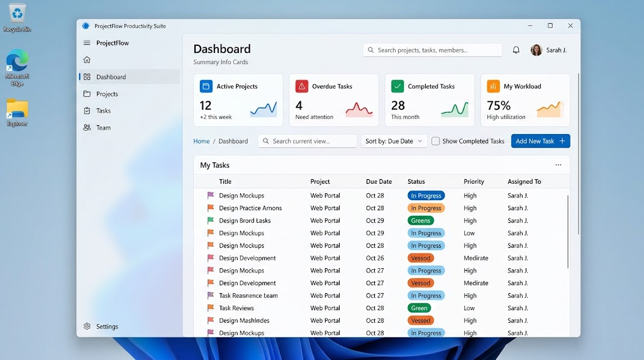Click the search projects, tasks, members field
Viewport: 644px width, 360px height.
[432, 50]
